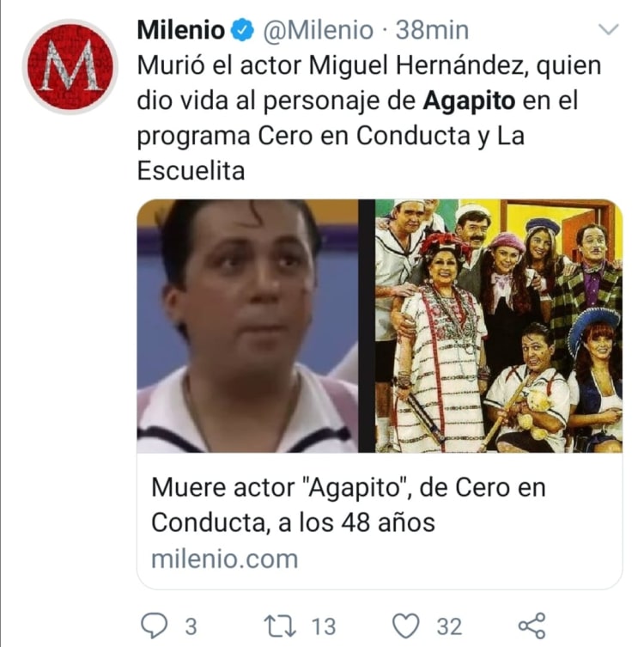Retweet using the retweet arrows icon
This screenshot has width=644, height=647.
click(x=280, y=626)
